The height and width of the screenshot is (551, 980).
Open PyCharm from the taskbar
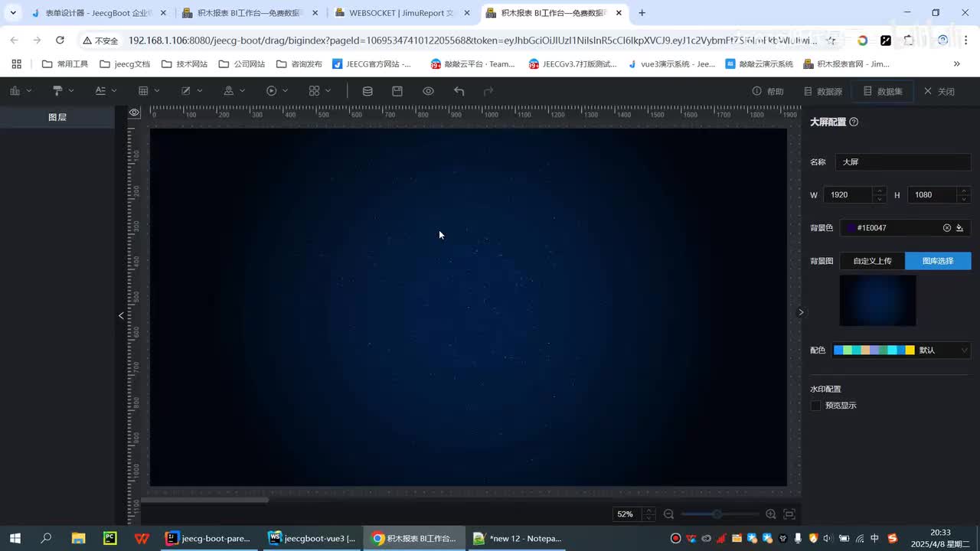109,538
